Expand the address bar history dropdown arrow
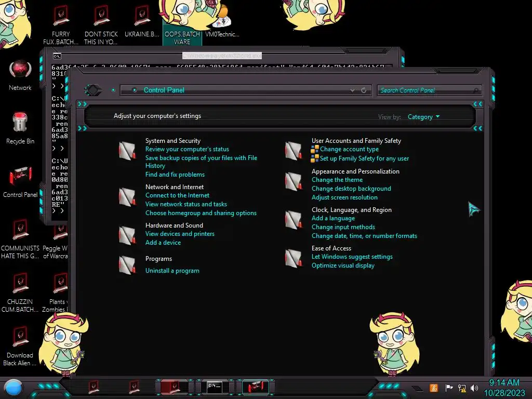 [353, 90]
